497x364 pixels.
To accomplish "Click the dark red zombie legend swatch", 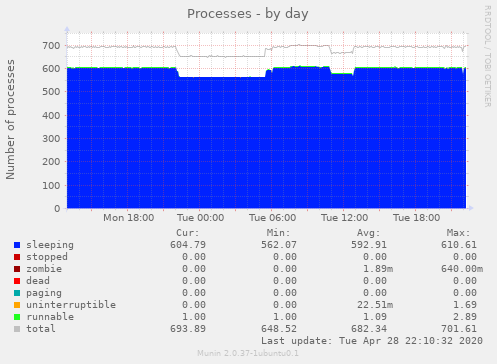I will [x=17, y=269].
